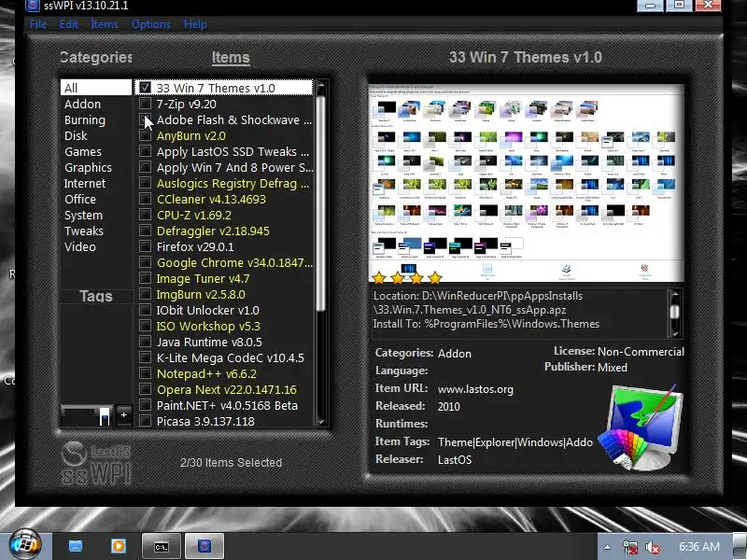
Task: Select Paint.NET+ v4.0.5168 Beta item
Action: (x=227, y=406)
